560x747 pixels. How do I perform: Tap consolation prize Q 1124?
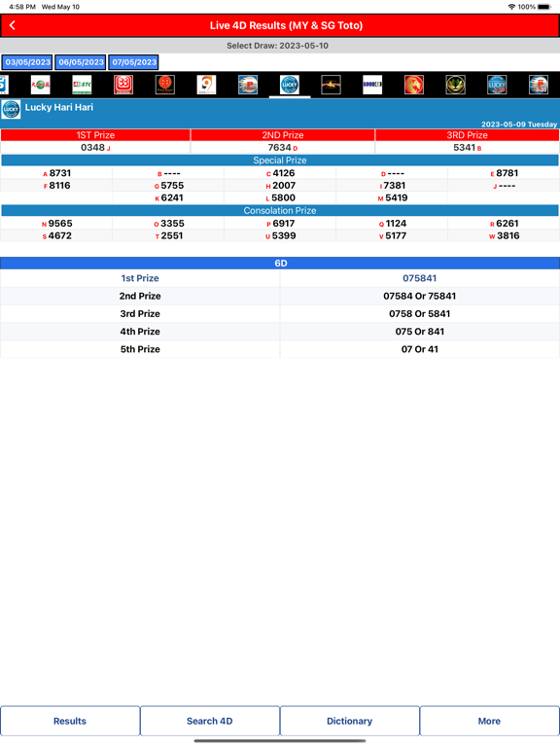pyautogui.click(x=393, y=224)
